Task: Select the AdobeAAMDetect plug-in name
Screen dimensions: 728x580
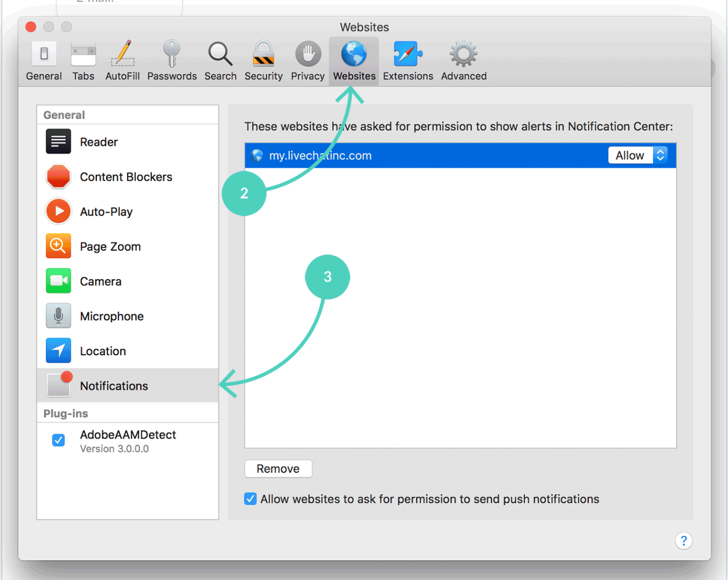Action: pyautogui.click(x=128, y=435)
